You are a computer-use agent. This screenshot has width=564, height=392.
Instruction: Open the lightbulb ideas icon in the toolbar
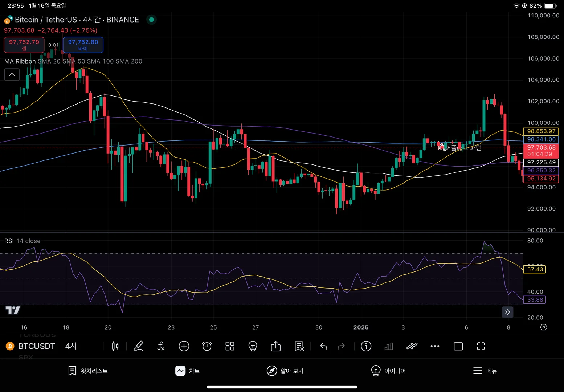tap(253, 346)
